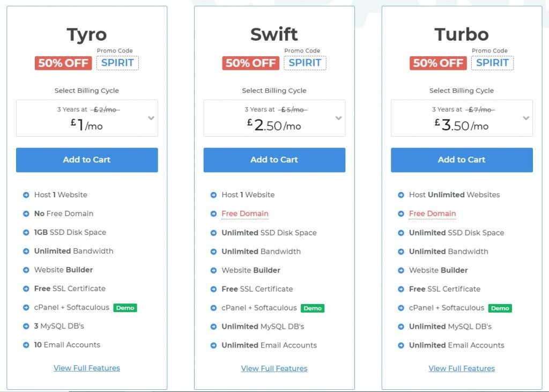View full features of Swift plan
This screenshot has width=549, height=392.
(274, 368)
